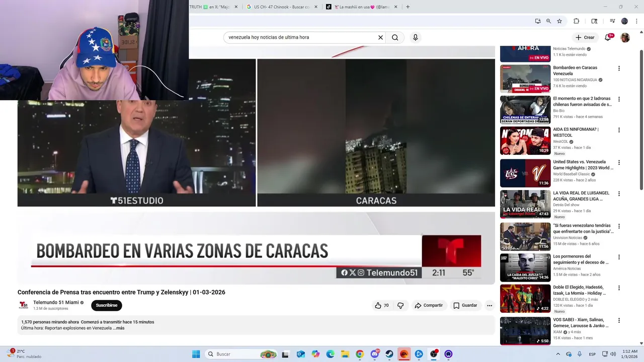Image resolution: width=644 pixels, height=362 pixels.
Task: Open LA VIDA REAL DE LUISANGEL ACUÑA title
Action: (x=581, y=196)
